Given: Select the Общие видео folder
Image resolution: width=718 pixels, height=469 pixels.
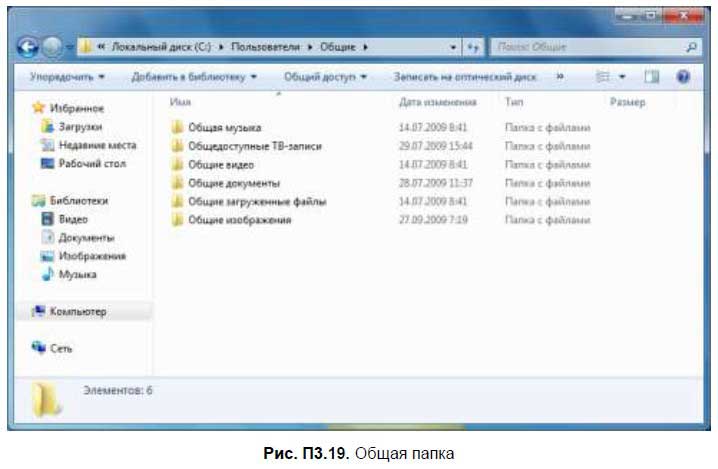Looking at the screenshot, I should [221, 164].
